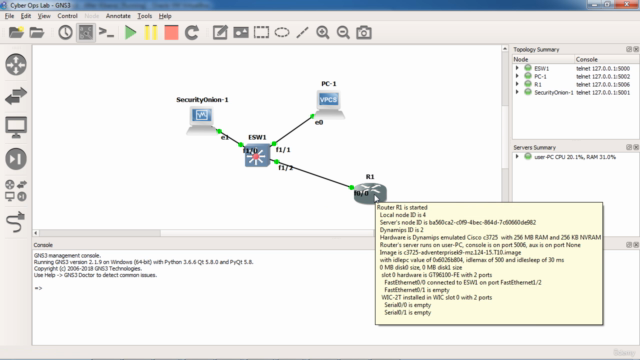640x360 pixels.
Task: Open snapshot manager clock icon
Action: coord(65,32)
